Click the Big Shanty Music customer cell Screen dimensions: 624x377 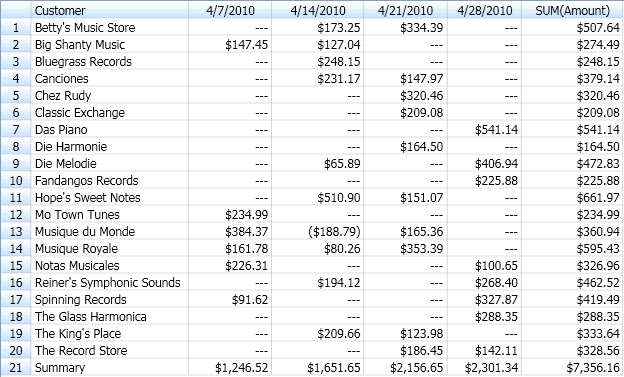109,45
